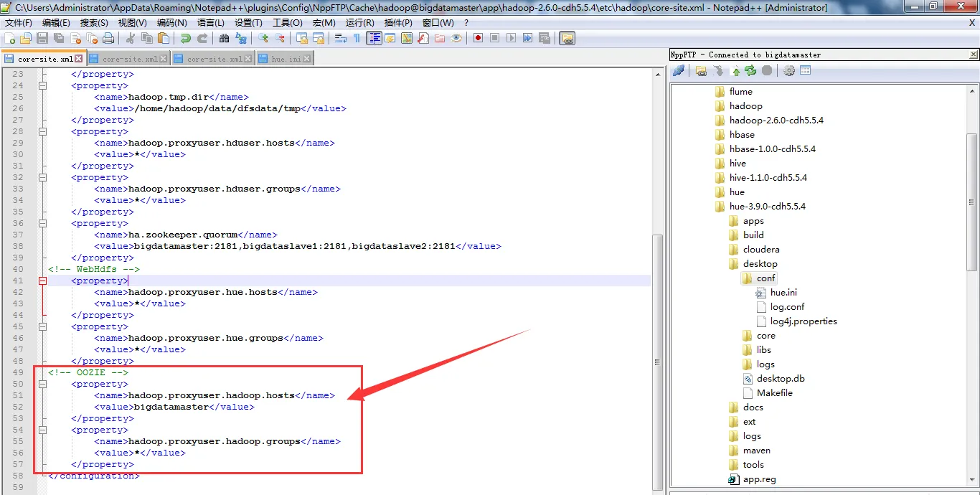The height and width of the screenshot is (495, 980).
Task: Collapse the fold marker at line 36
Action: coord(42,223)
